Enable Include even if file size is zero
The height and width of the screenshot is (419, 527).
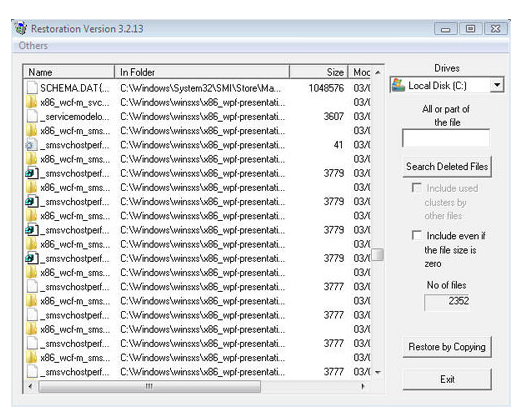pos(417,235)
